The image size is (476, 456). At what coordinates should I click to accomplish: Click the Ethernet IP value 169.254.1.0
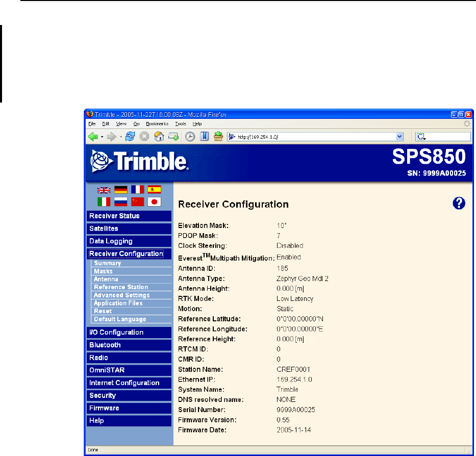pyautogui.click(x=294, y=379)
